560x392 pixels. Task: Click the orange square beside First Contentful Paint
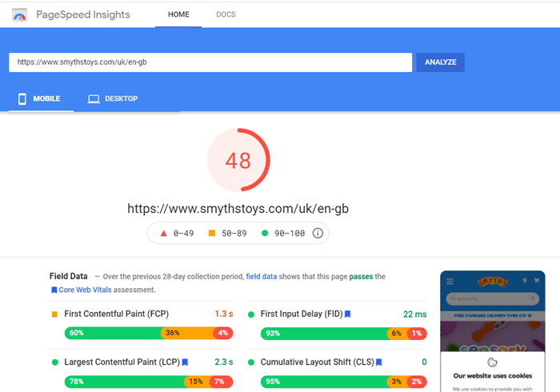pos(54,314)
